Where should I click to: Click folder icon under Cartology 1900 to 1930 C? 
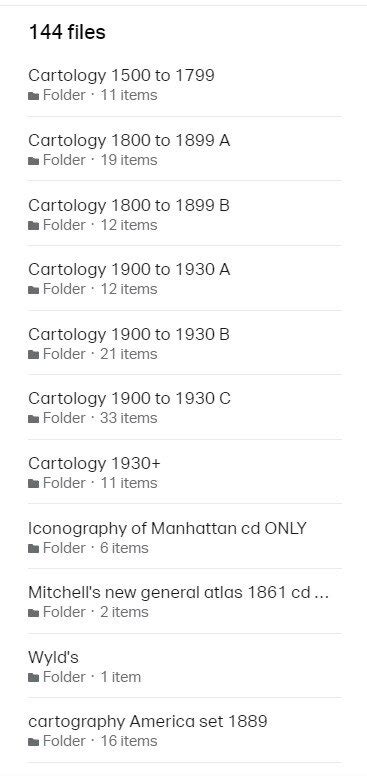pos(34,419)
